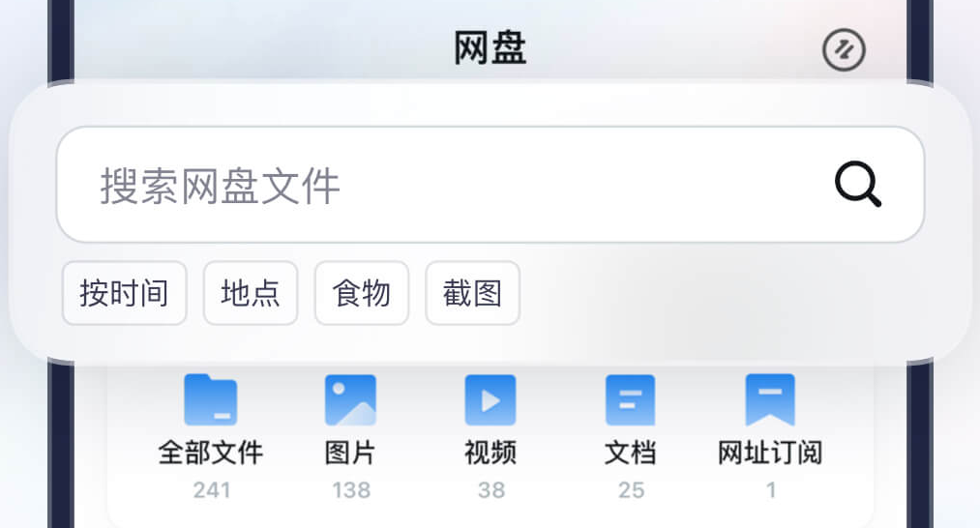
Task: Tap the 文档 text label
Action: [630, 453]
